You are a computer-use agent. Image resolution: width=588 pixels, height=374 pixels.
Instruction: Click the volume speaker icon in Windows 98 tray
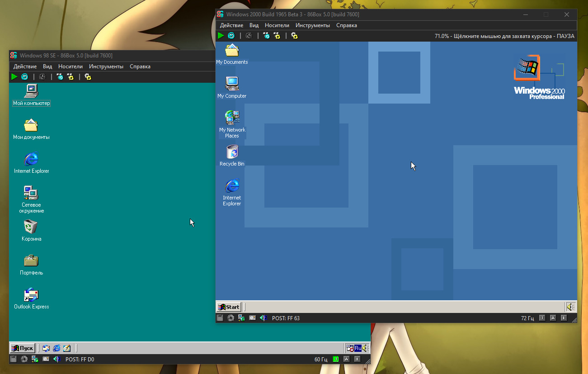[x=365, y=348]
